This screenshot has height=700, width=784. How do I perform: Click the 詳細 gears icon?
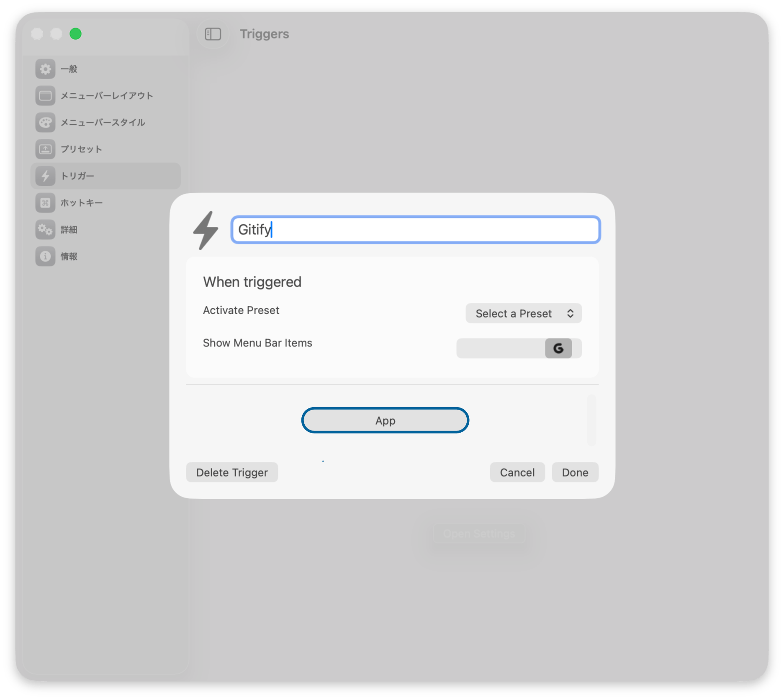tap(45, 230)
